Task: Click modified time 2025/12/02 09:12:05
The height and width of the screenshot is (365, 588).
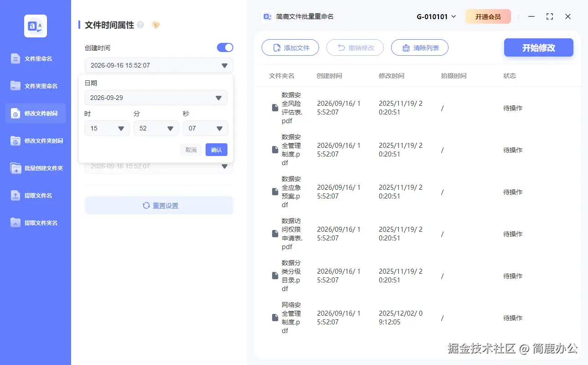Action: tap(401, 318)
